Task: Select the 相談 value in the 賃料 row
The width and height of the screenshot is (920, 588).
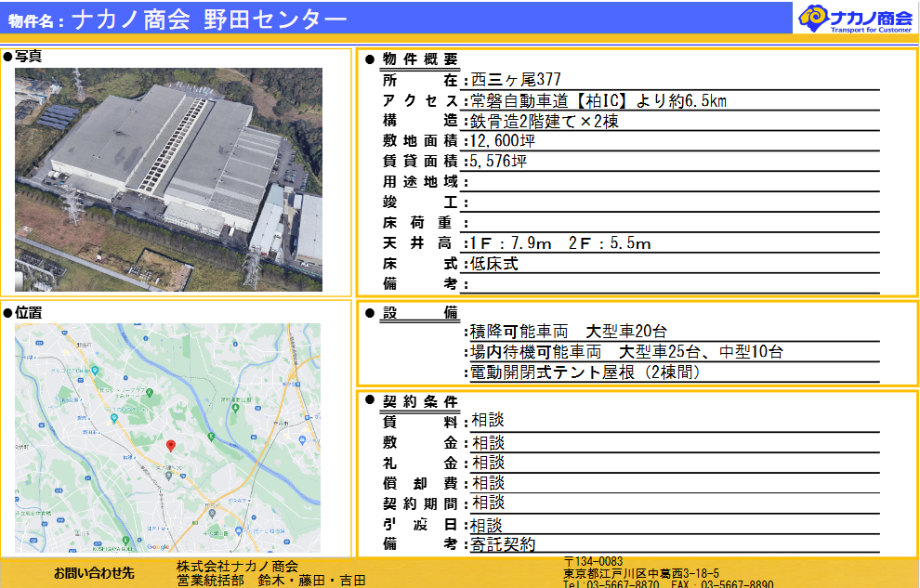Action: 488,421
